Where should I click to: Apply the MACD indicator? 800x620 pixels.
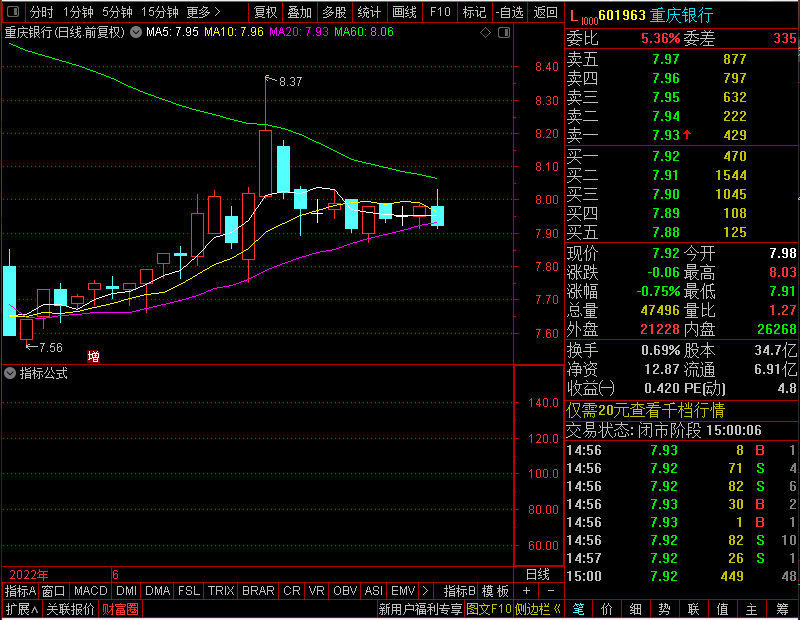point(90,591)
